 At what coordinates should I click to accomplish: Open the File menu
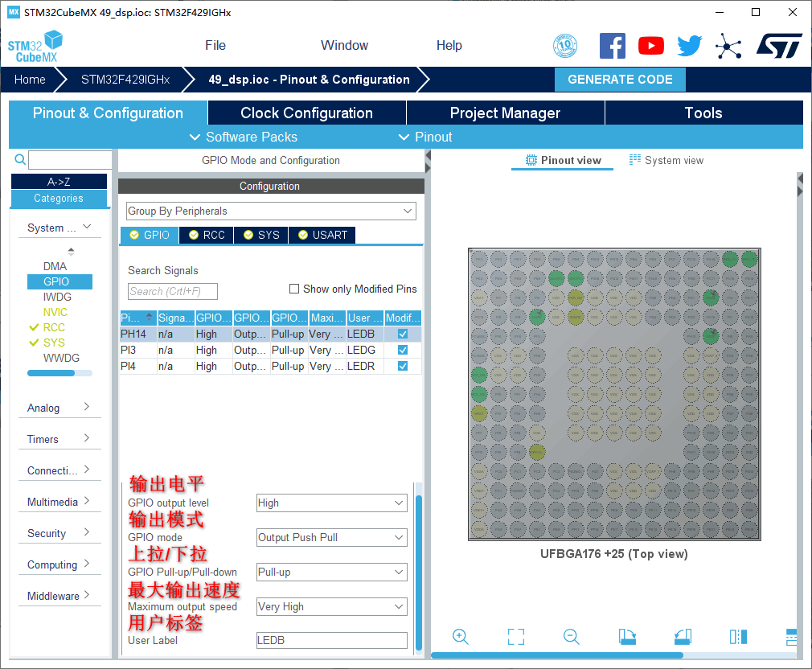[x=215, y=46]
